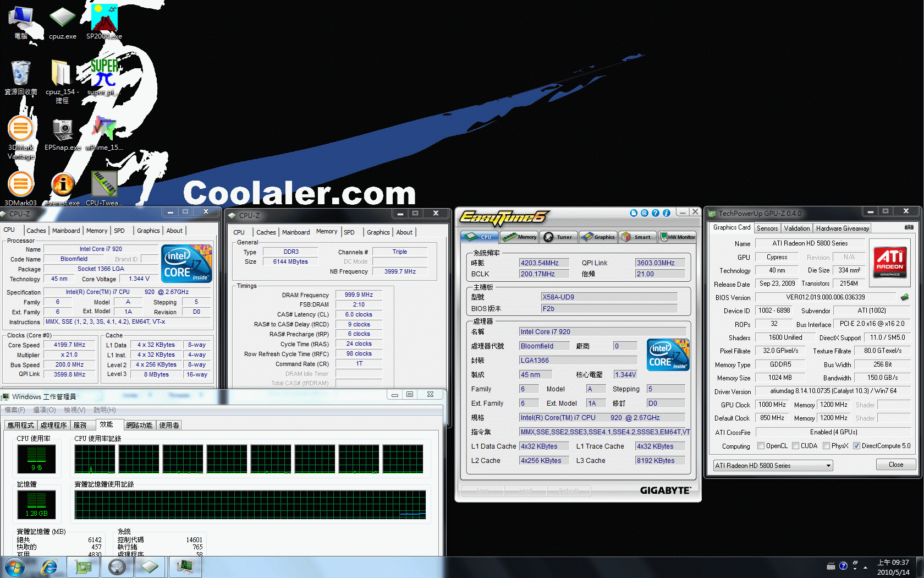Select Mainboard tab in left CPU-Z window
Image resolution: width=924 pixels, height=578 pixels.
pyautogui.click(x=66, y=231)
